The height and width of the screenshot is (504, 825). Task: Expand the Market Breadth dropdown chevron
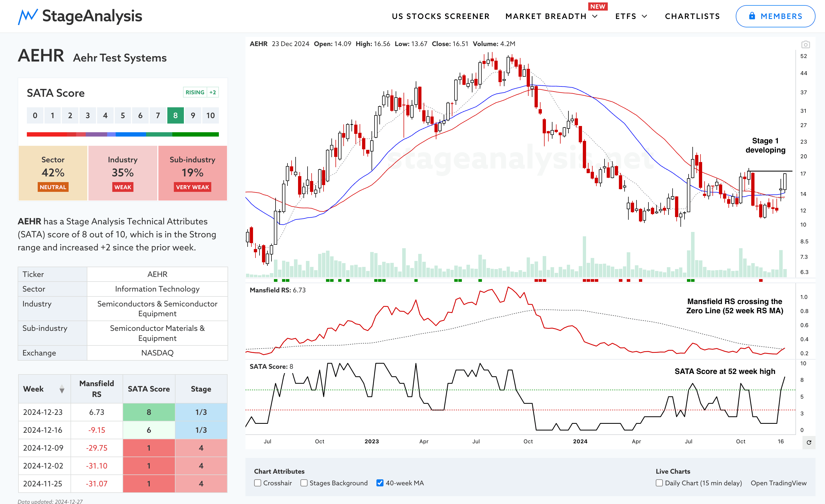point(595,16)
